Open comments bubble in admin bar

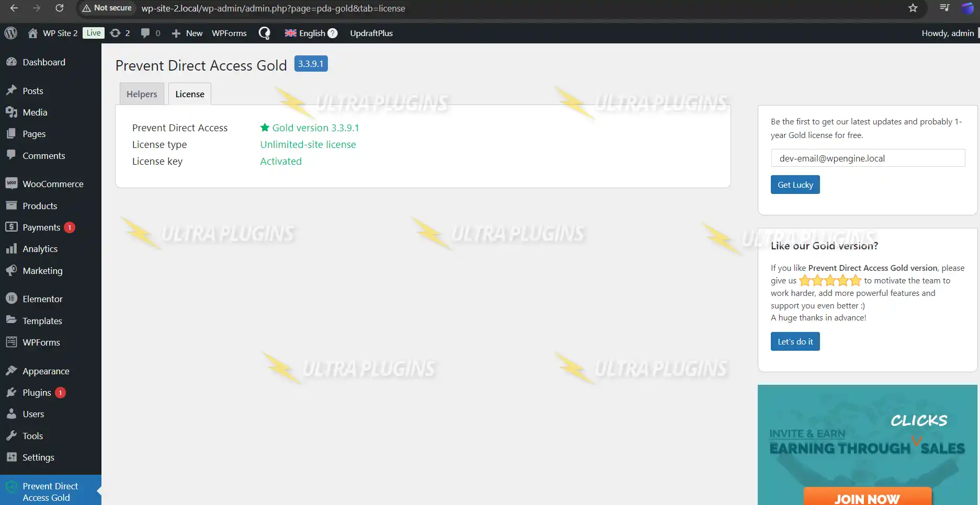point(145,33)
